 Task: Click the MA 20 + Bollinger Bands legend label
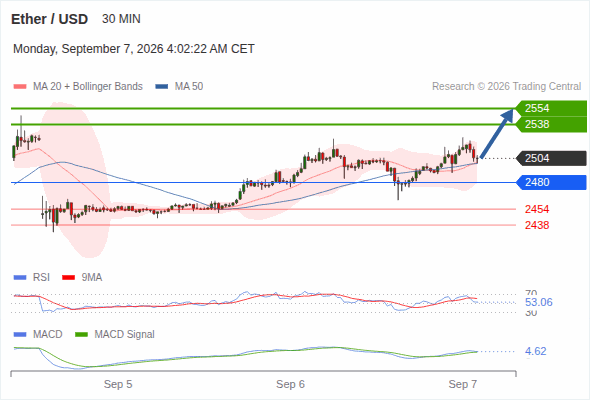click(x=88, y=87)
